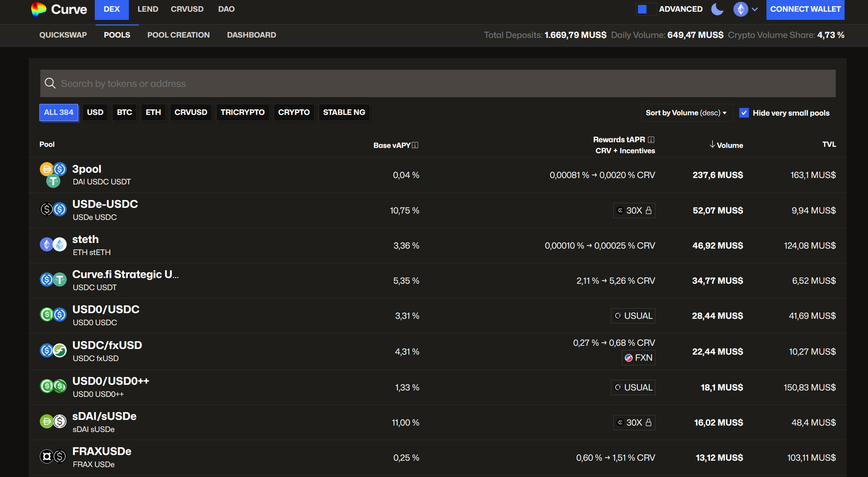Open Rewards tAPR info icon

point(651,139)
